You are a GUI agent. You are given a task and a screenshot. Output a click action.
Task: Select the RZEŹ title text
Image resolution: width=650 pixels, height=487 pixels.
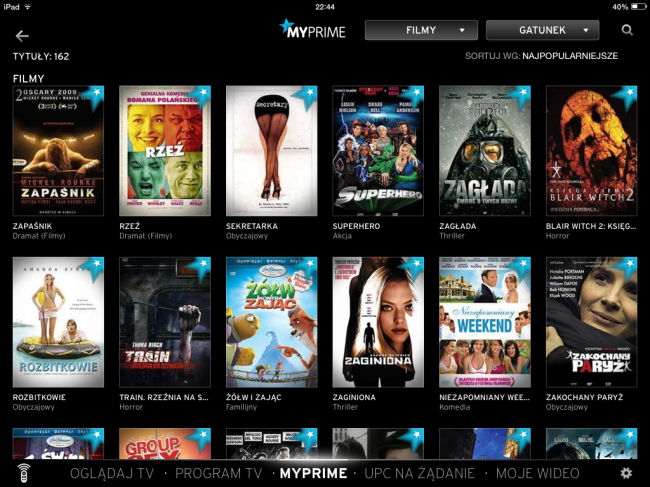(x=130, y=226)
